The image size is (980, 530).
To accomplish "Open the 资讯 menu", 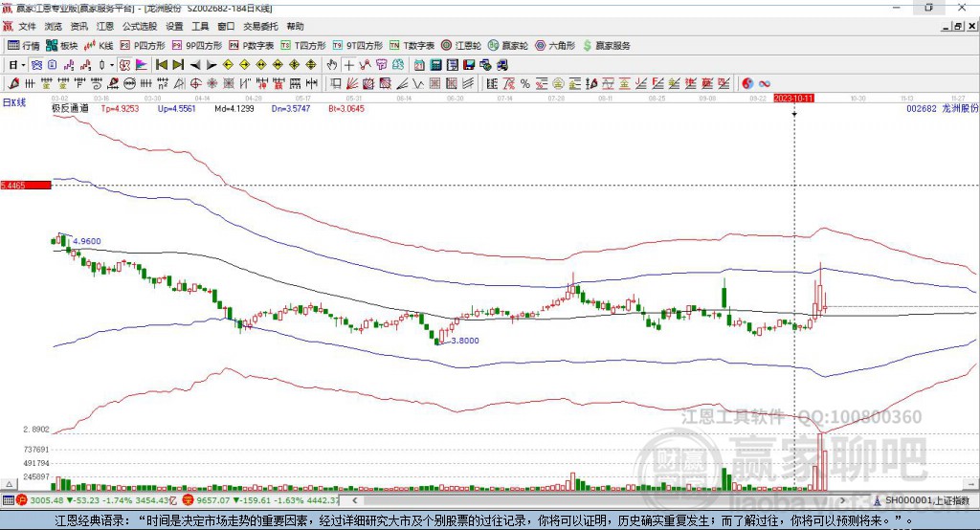I will pos(78,26).
